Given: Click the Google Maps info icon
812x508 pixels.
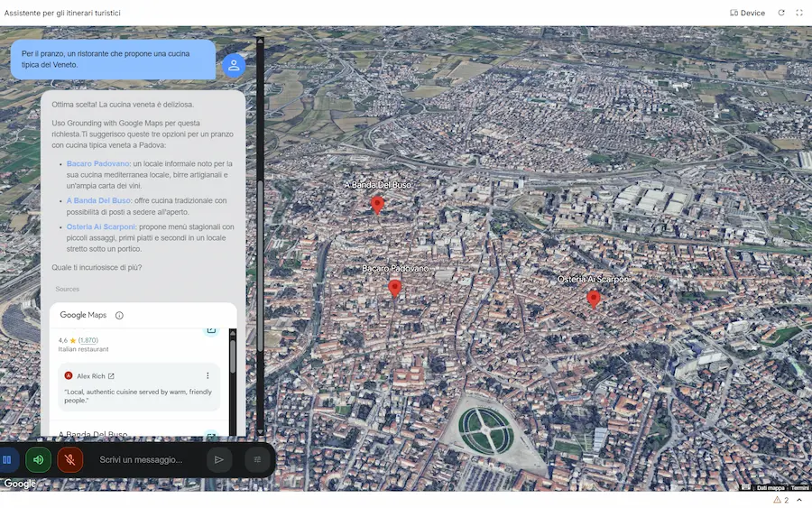Looking at the screenshot, I should coord(119,315).
